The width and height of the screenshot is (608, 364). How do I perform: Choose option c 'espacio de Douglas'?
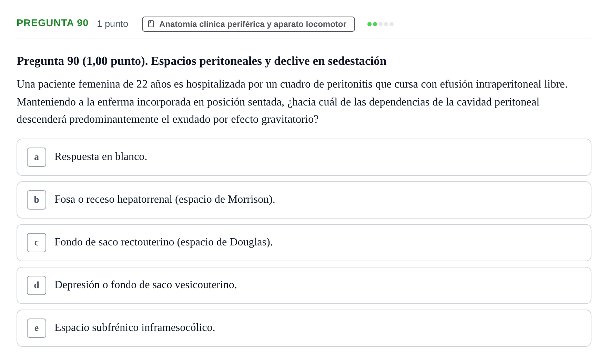pyautogui.click(x=304, y=243)
